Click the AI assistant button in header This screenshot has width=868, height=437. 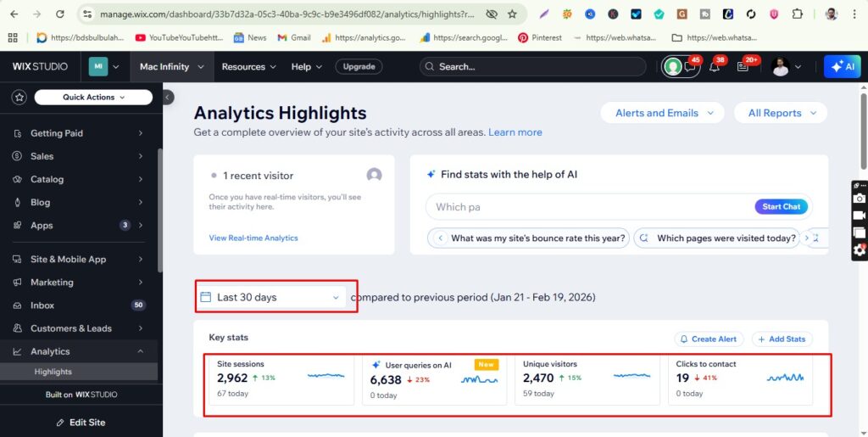click(842, 67)
